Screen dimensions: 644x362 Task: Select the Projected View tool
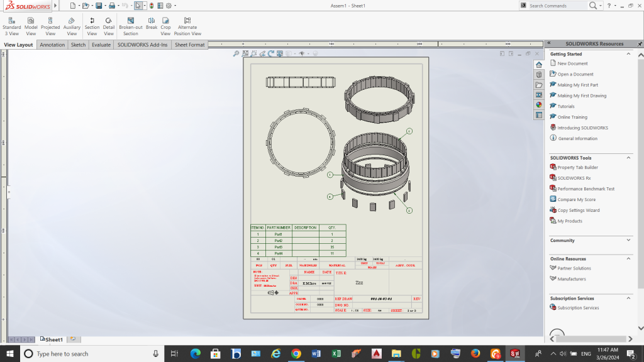point(50,26)
